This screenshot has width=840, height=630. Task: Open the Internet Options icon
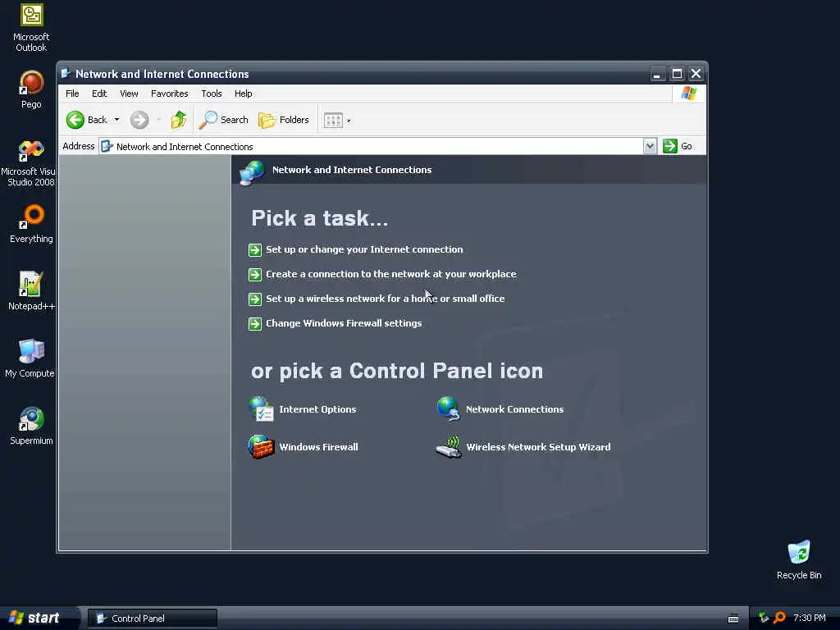coord(262,409)
